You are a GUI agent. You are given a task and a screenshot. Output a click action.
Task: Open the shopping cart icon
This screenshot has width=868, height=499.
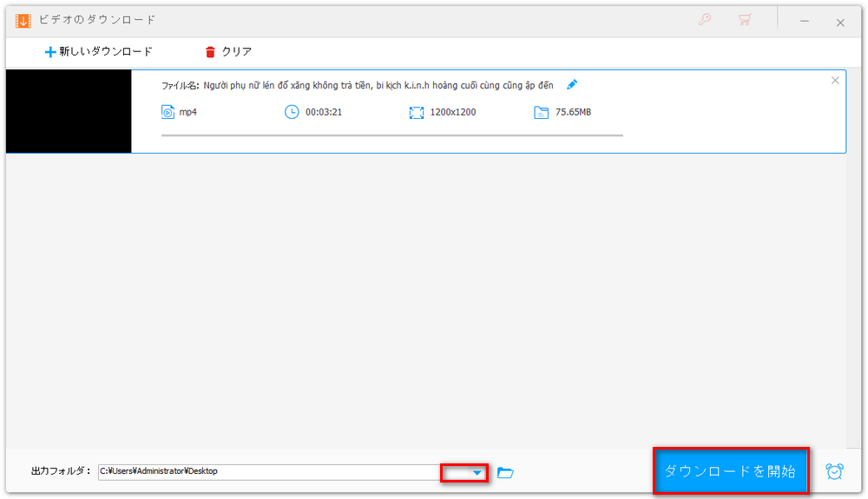(x=744, y=20)
